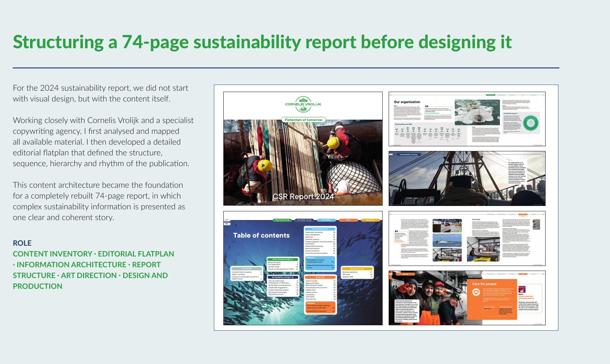Click the large processing plant photo in Food waste spread

pyautogui.click(x=483, y=249)
